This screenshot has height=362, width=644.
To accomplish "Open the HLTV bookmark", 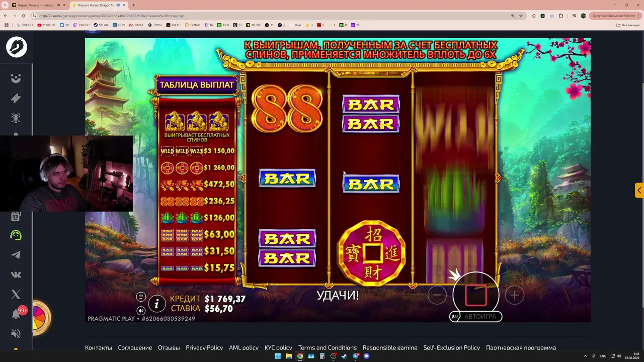I will (x=120, y=25).
